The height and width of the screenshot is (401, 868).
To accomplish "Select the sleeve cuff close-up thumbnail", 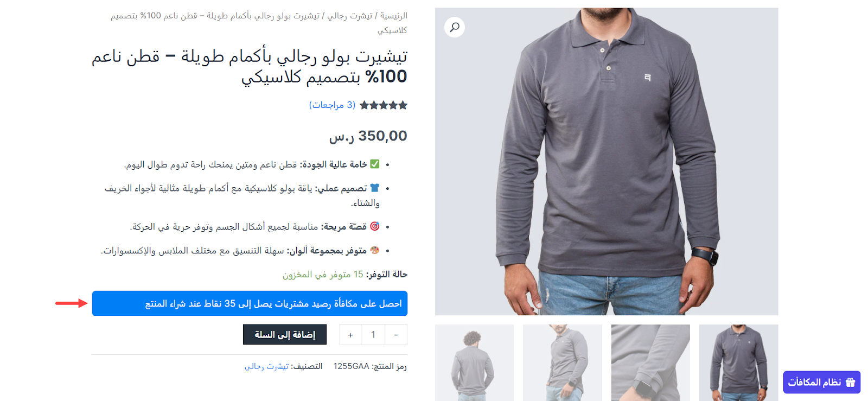I will [650, 362].
